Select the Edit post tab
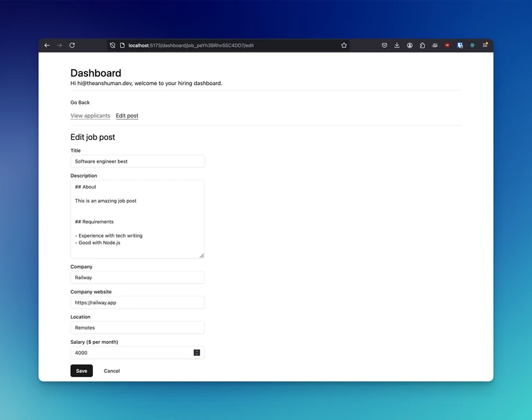Viewport: 532px width, 420px height. [x=127, y=116]
